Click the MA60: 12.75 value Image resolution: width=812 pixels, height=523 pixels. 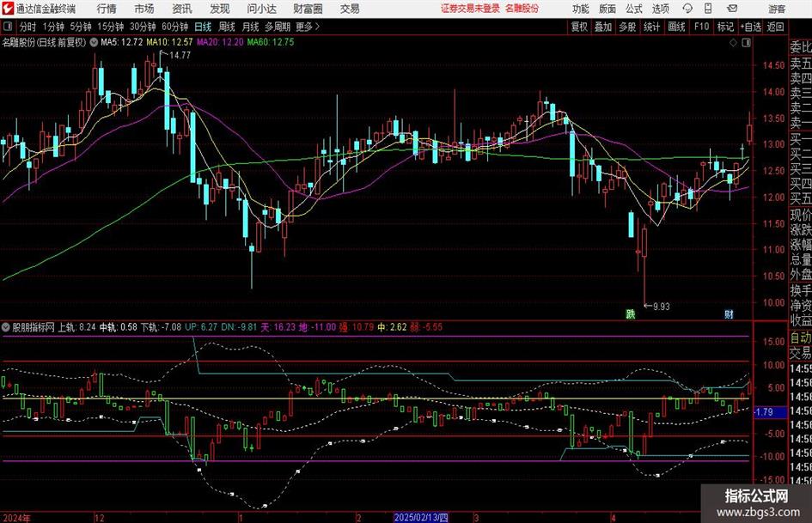tap(271, 42)
